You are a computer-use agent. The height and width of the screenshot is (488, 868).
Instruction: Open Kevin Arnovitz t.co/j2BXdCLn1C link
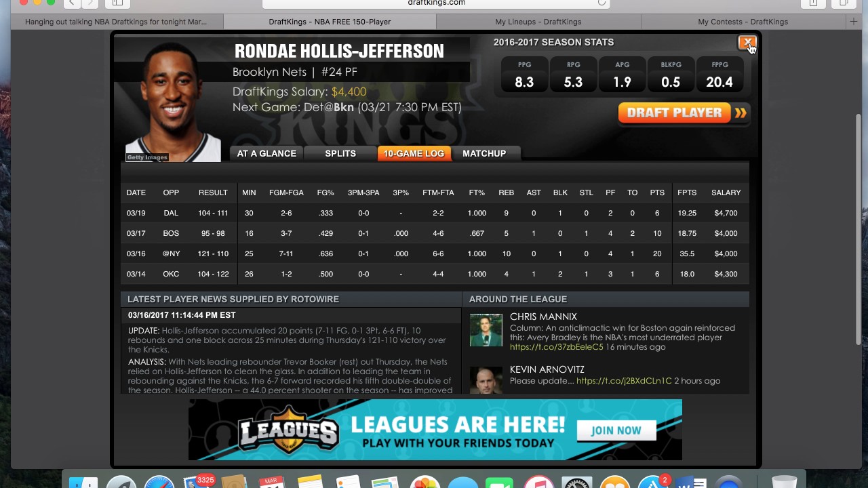[624, 381]
